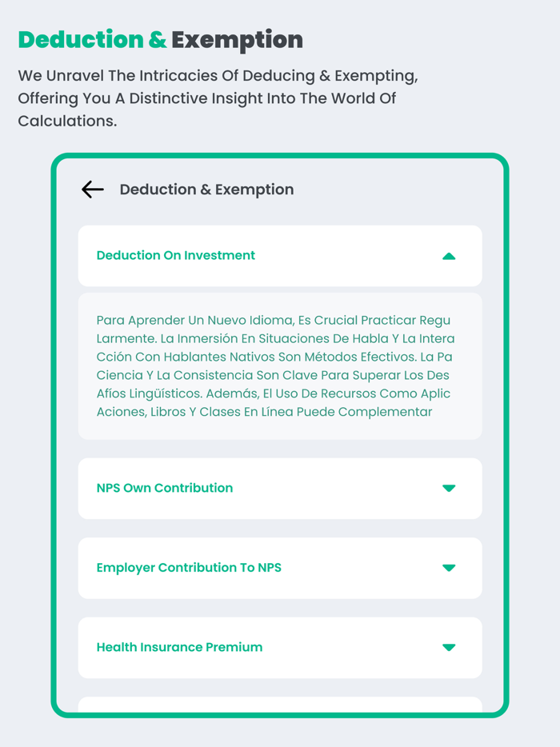Click the chevron beside Health Insurance Premium
Viewport: 560px width, 747px height.
pyautogui.click(x=450, y=648)
